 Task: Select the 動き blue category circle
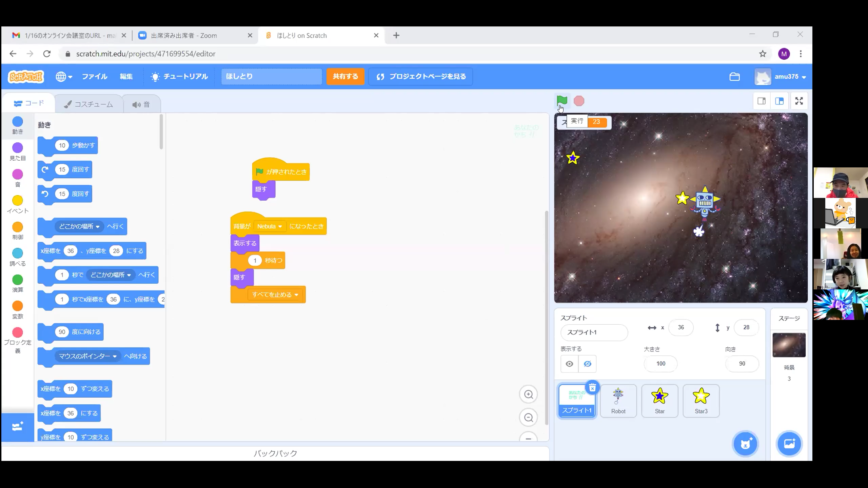tap(18, 122)
